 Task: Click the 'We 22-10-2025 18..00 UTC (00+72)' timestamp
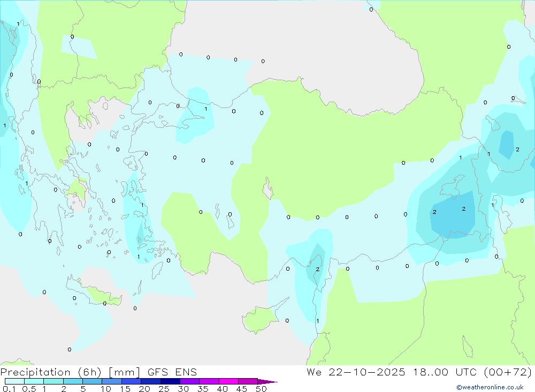tap(419, 372)
